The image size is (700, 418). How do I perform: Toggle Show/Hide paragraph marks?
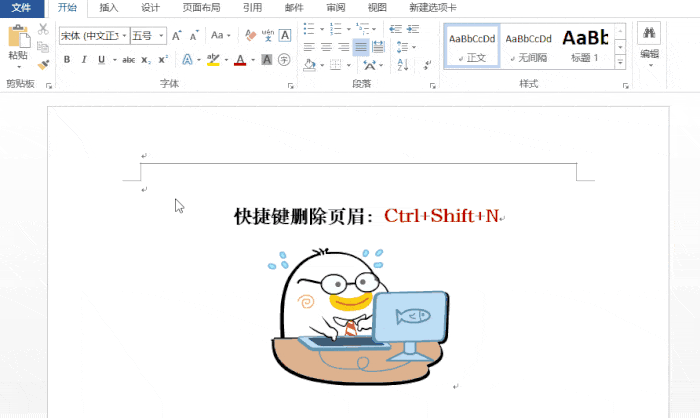pos(427,65)
